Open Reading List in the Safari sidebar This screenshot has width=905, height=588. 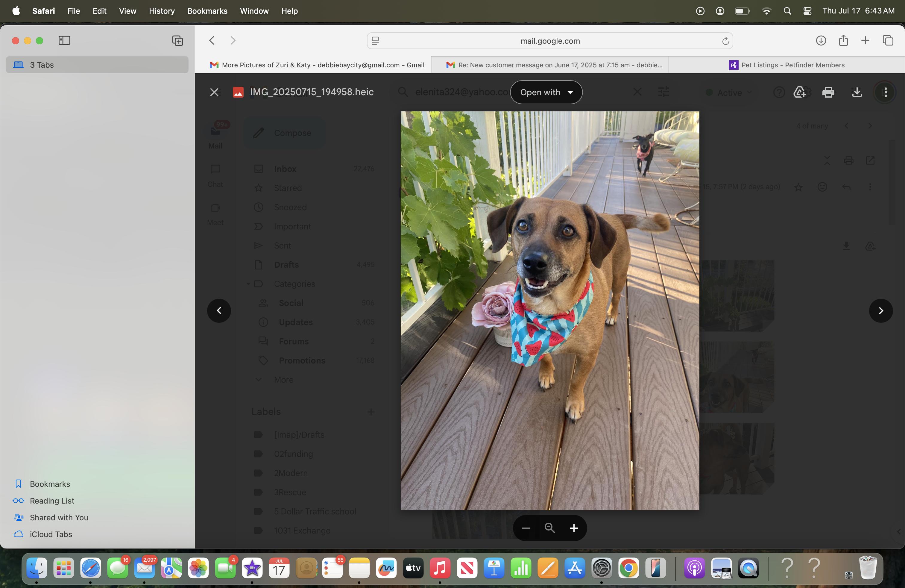point(52,501)
